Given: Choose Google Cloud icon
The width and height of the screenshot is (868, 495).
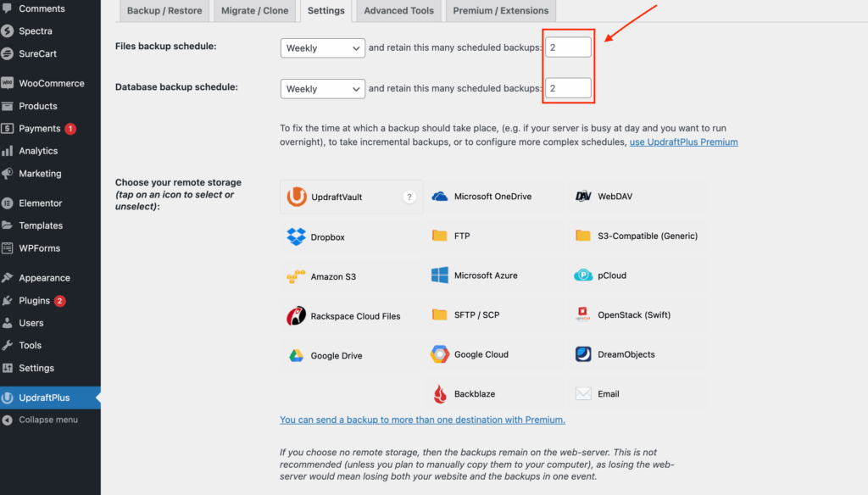Looking at the screenshot, I should pyautogui.click(x=440, y=354).
